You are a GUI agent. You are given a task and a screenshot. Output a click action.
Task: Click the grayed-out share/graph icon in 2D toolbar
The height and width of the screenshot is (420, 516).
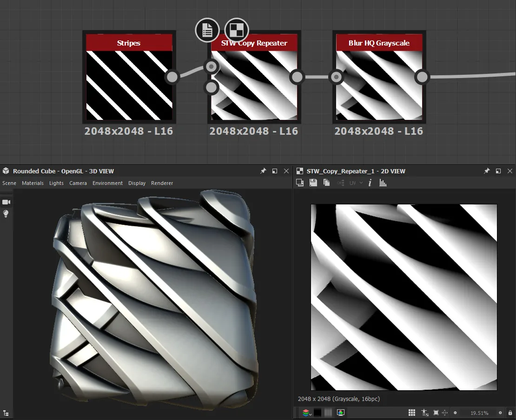click(341, 183)
